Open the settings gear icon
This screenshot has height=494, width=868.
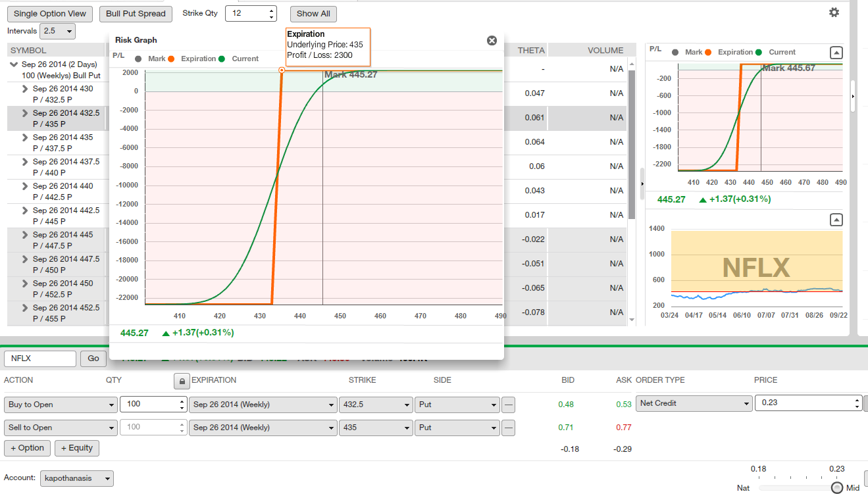point(834,12)
